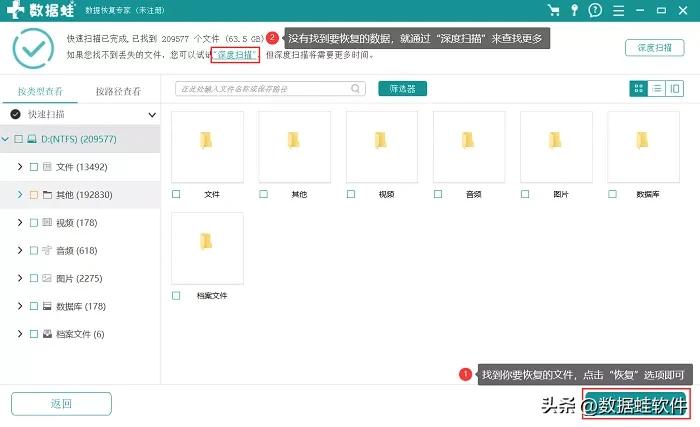Click the 音频 (618) music icon
The image size is (700, 427).
pyautogui.click(x=47, y=250)
